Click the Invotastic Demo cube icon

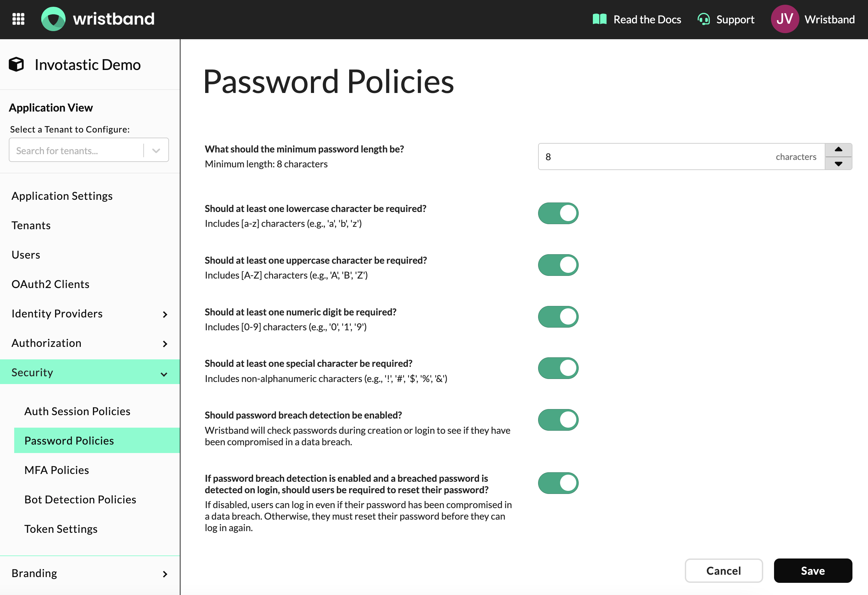pos(17,65)
